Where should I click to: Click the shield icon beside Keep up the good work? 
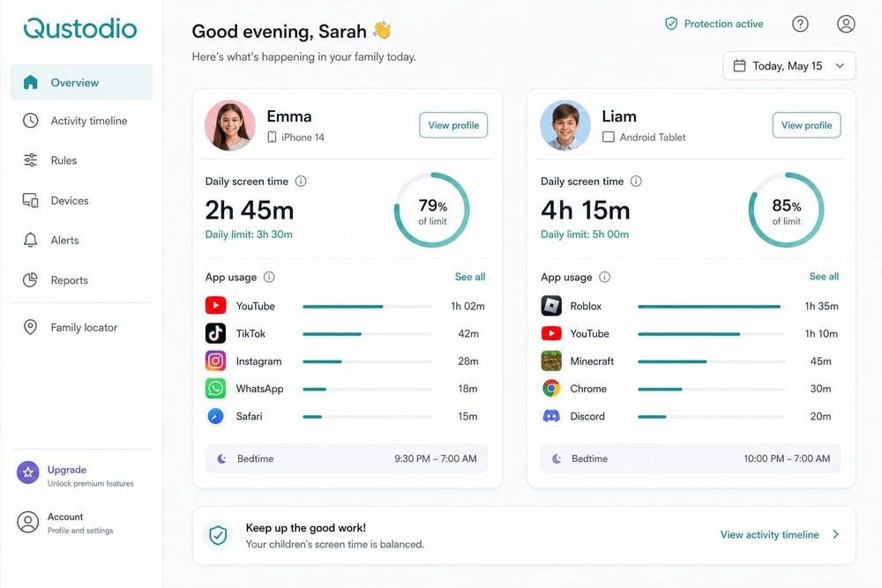point(218,535)
